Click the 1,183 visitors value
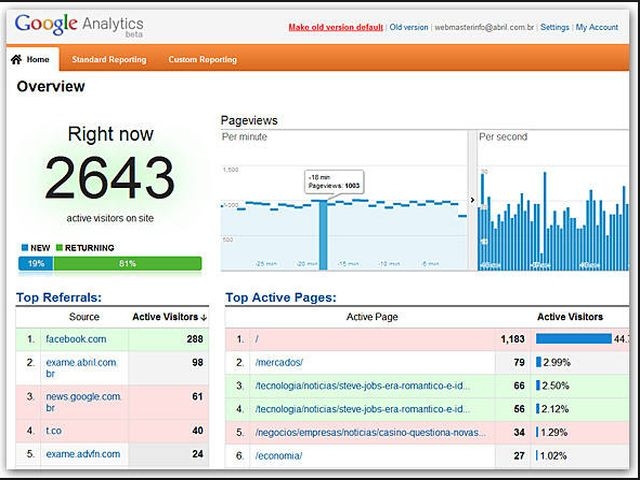This screenshot has height=480, width=640. coord(513,339)
